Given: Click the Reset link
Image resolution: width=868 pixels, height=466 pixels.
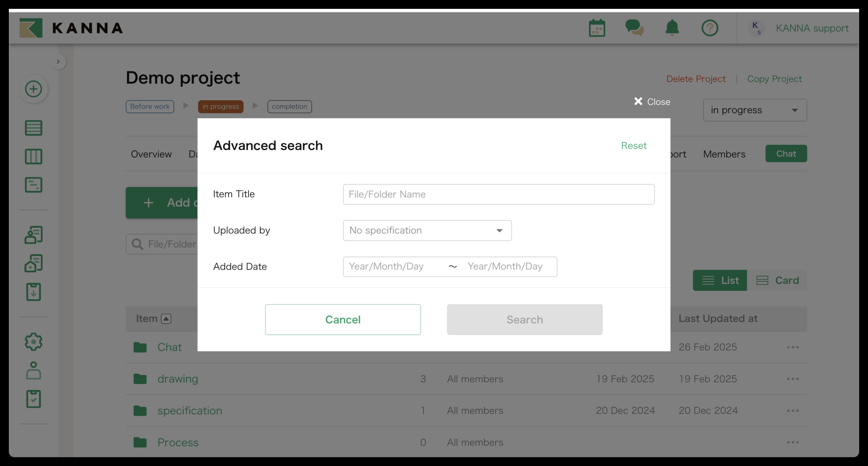Looking at the screenshot, I should pyautogui.click(x=634, y=145).
